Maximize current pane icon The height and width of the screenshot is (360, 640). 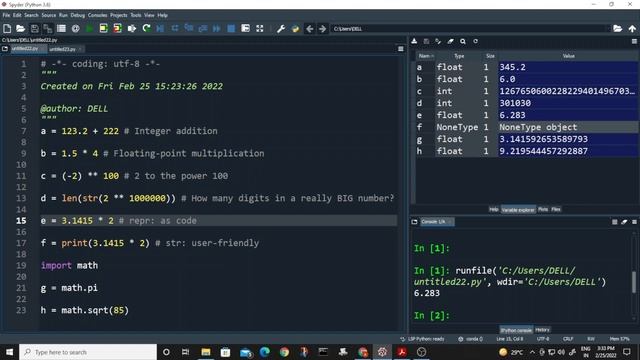(245, 29)
